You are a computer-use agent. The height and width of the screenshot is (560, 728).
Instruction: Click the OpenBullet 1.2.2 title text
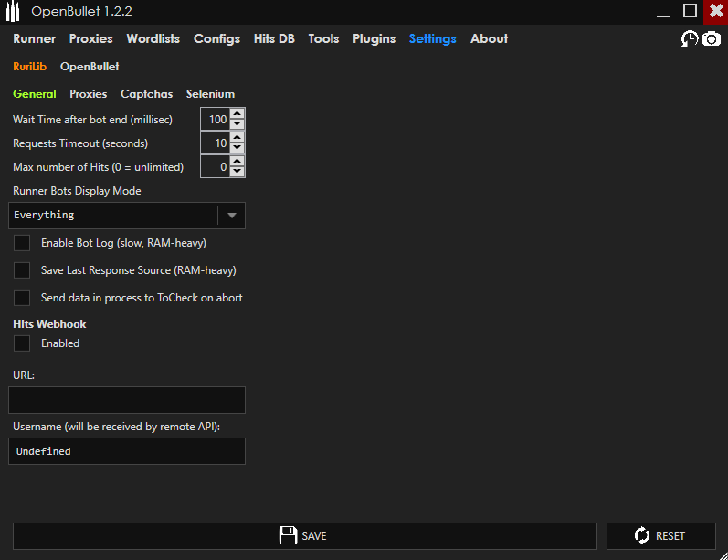pos(81,11)
